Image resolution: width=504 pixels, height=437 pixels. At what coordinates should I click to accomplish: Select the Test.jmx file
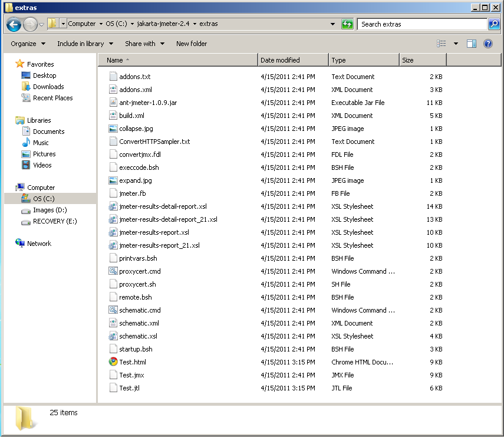point(131,375)
